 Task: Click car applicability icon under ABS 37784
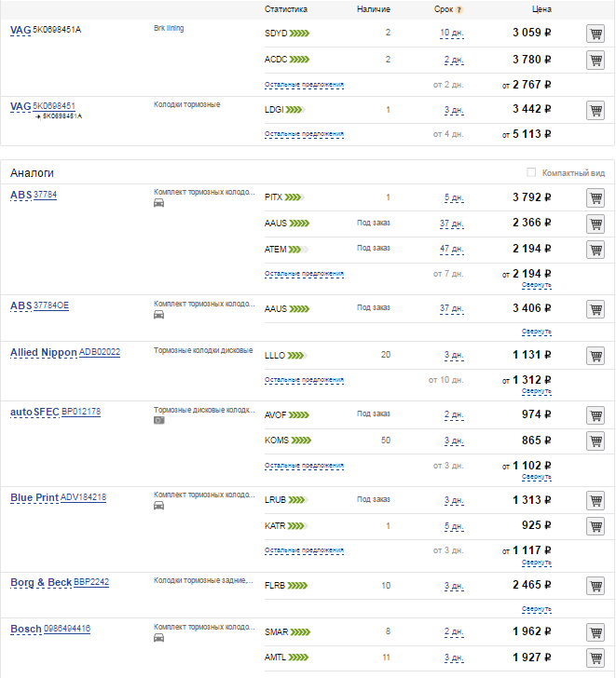[158, 203]
